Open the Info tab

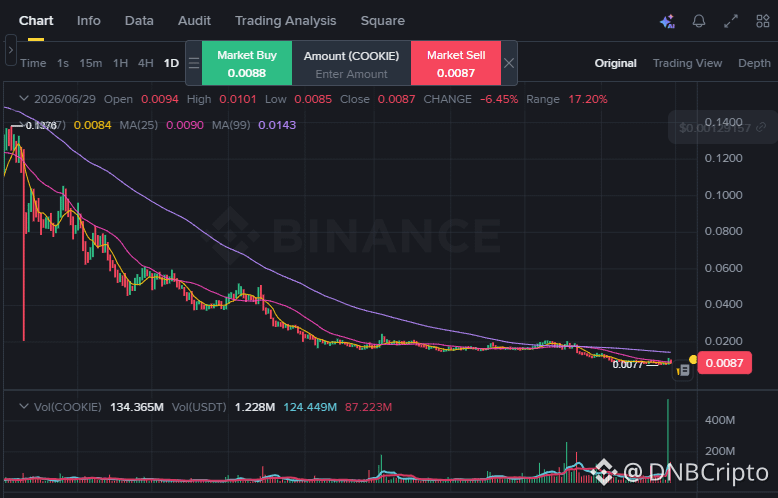[89, 21]
